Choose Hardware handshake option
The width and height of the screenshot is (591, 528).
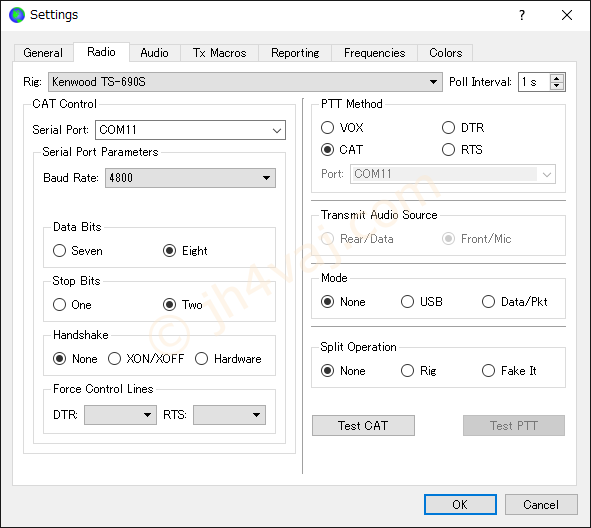tap(202, 358)
